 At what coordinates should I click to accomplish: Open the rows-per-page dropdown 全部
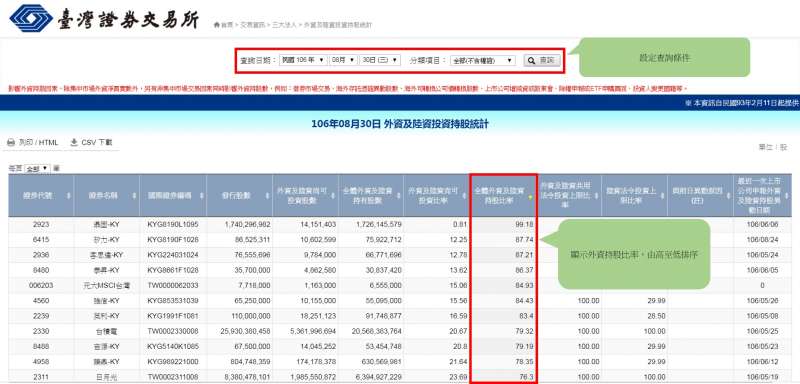(x=38, y=168)
